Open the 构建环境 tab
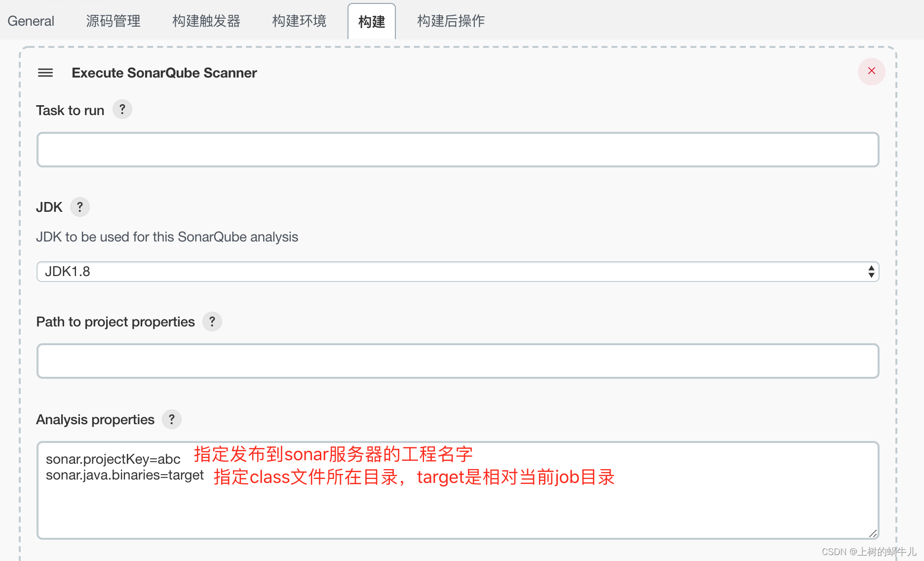This screenshot has width=924, height=561. [x=299, y=21]
